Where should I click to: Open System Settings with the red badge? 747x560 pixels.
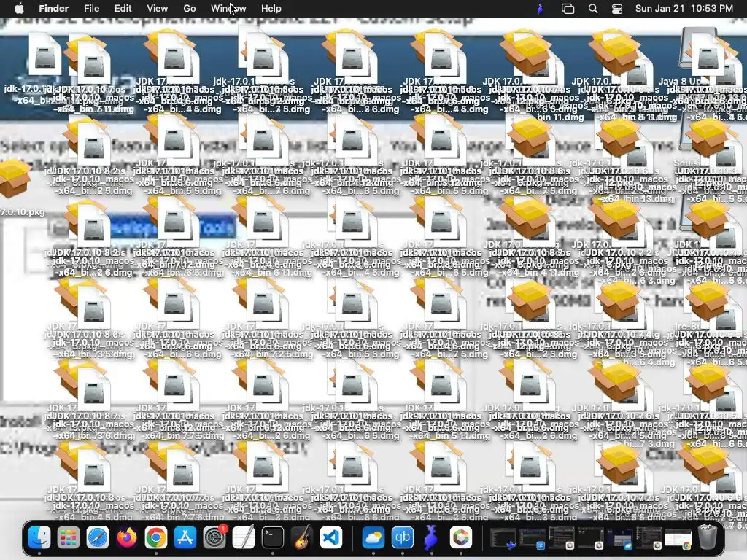point(215,537)
